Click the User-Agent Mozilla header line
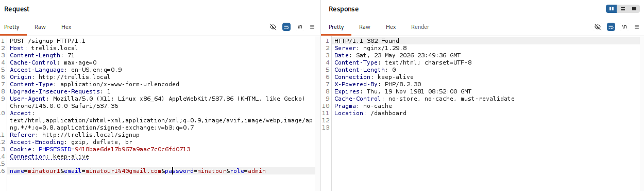This screenshot has width=644, height=191. click(x=158, y=99)
